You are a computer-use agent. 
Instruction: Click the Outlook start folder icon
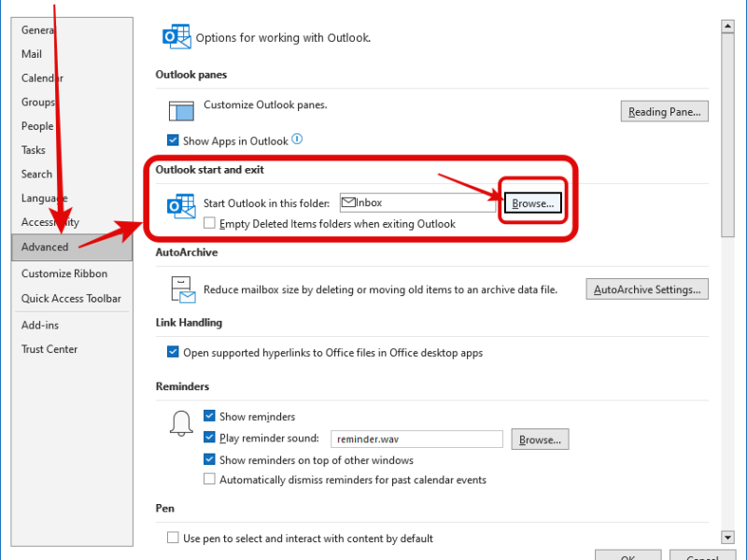pos(181,206)
